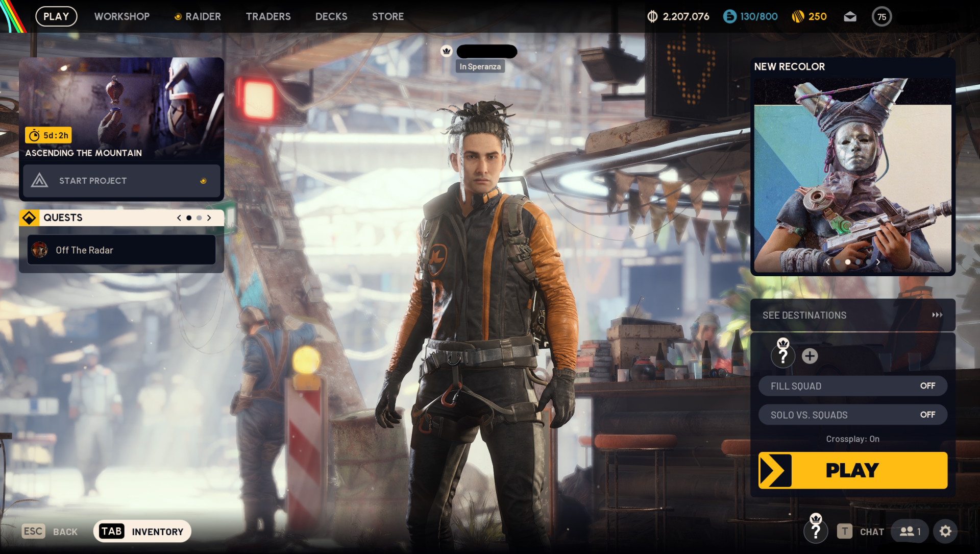Show previous New Recolor slide

coord(827,262)
